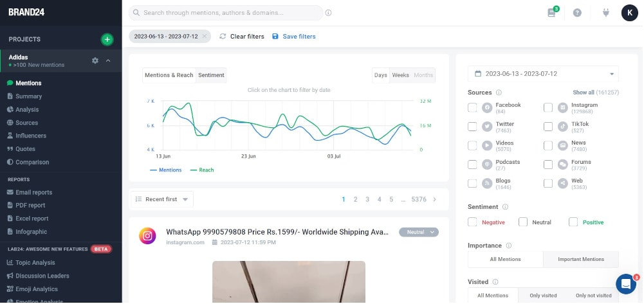Click the green add project plus button
The height and width of the screenshot is (304, 644).
107,39
